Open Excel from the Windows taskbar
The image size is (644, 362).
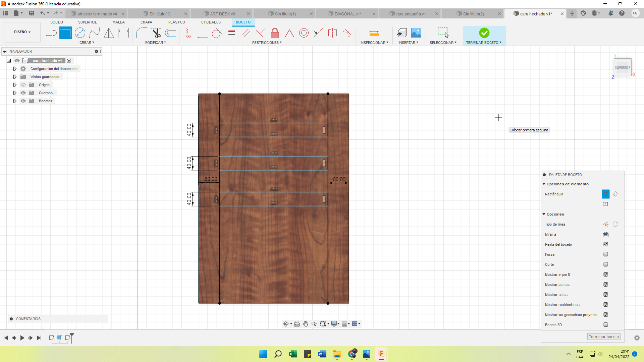292,354
